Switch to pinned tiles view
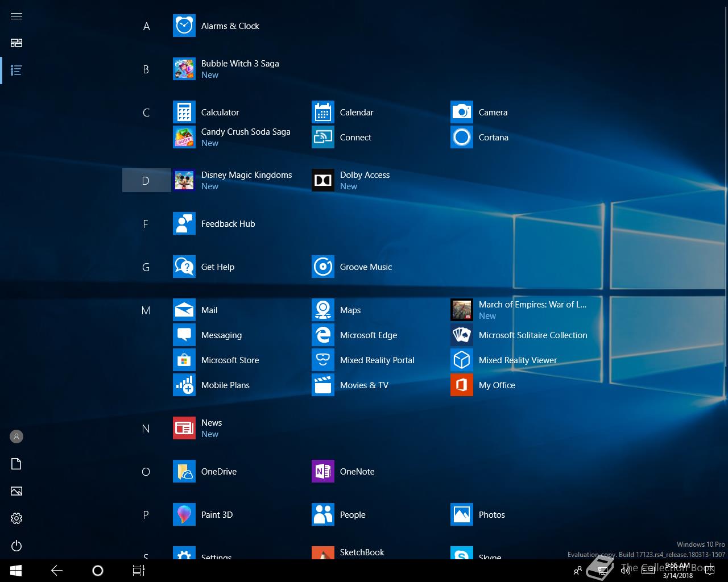The image size is (728, 582). point(16,43)
